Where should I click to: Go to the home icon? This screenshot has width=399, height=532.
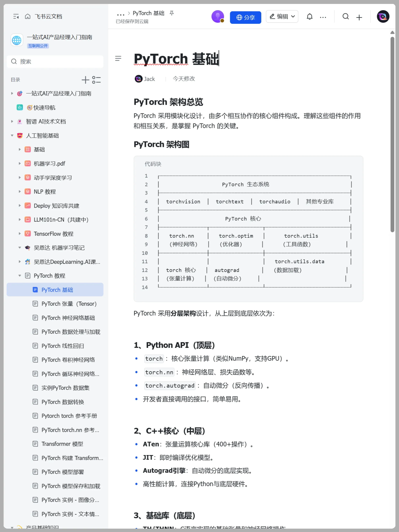28,16
